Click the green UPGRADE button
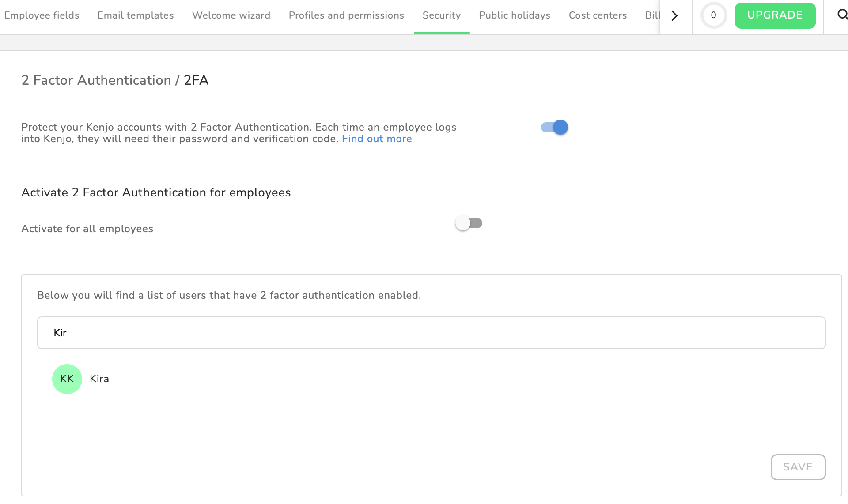Screen dimensions: 848x504 (775, 15)
